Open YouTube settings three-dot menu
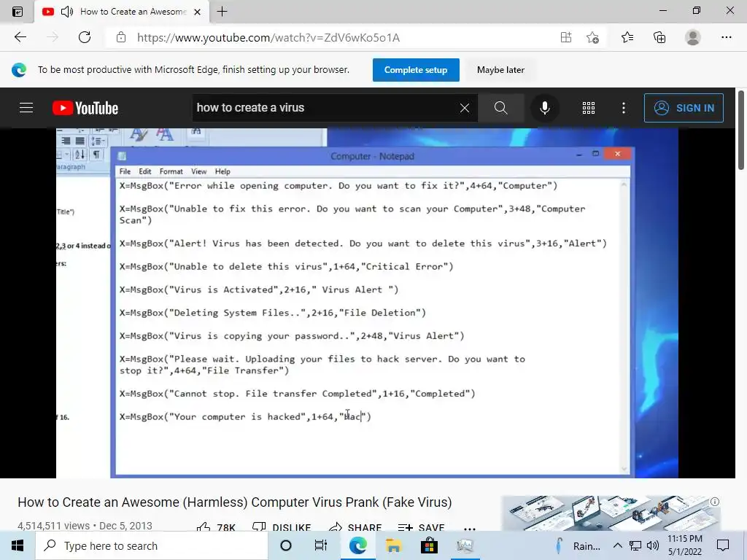The height and width of the screenshot is (560, 747). tap(624, 108)
